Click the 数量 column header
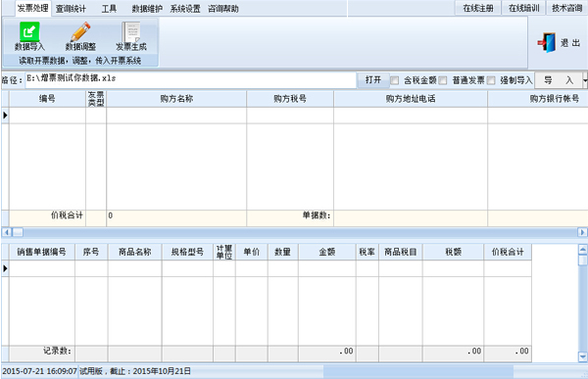Viewport: 588px width, 379px height. 283,252
